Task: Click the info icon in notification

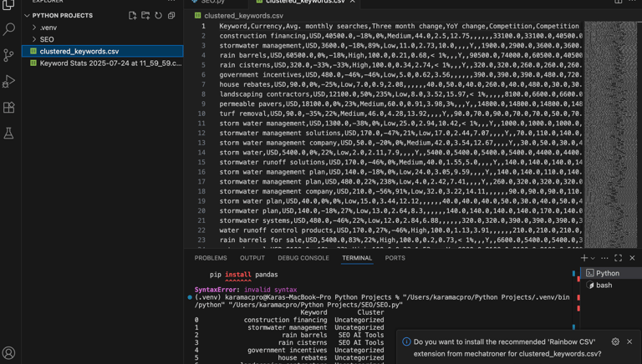Action: point(406,341)
